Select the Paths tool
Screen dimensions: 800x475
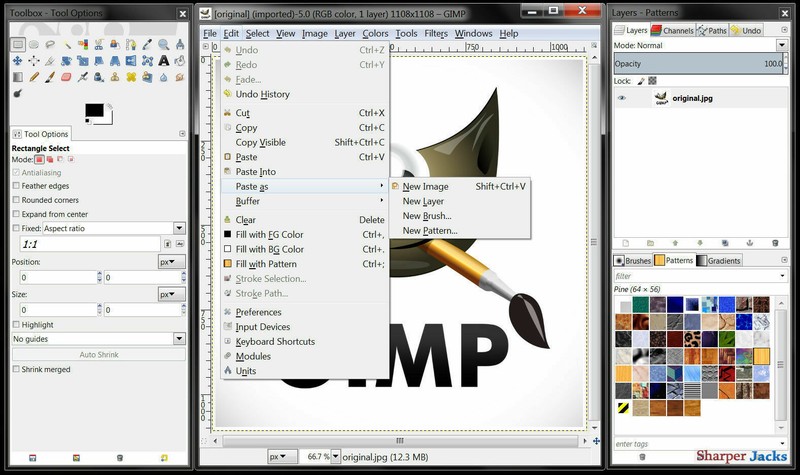coord(131,44)
